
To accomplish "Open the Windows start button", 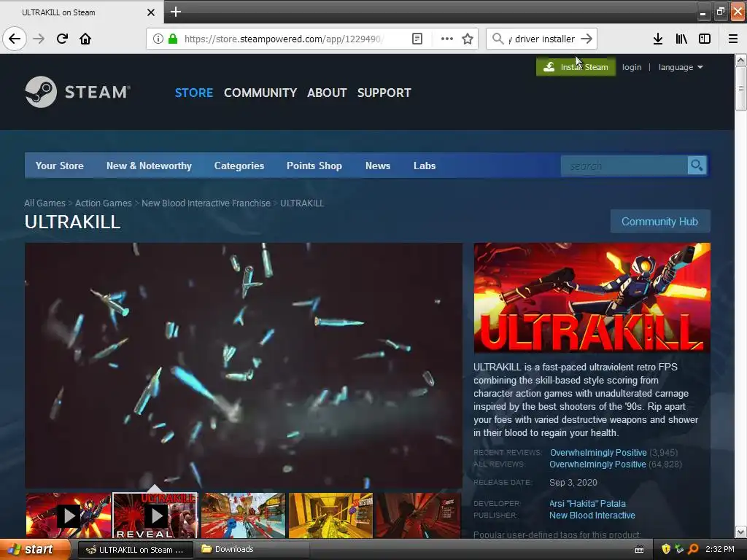I will pos(34,550).
